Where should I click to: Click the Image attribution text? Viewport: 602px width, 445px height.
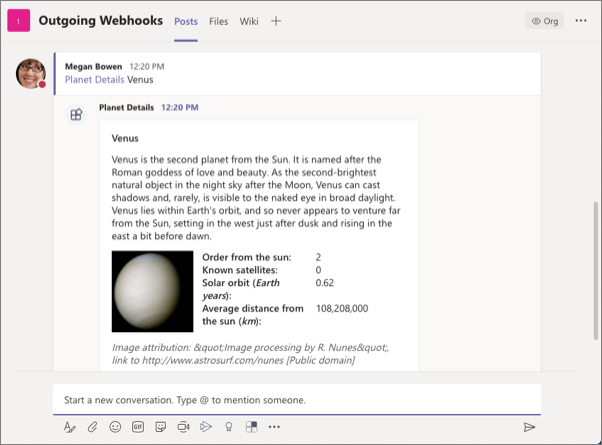250,354
